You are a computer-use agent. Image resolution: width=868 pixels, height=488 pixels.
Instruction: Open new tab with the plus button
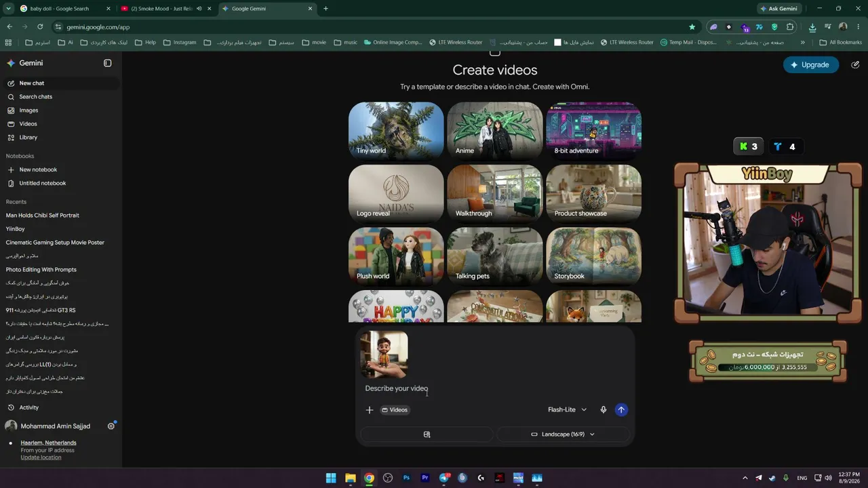[325, 9]
